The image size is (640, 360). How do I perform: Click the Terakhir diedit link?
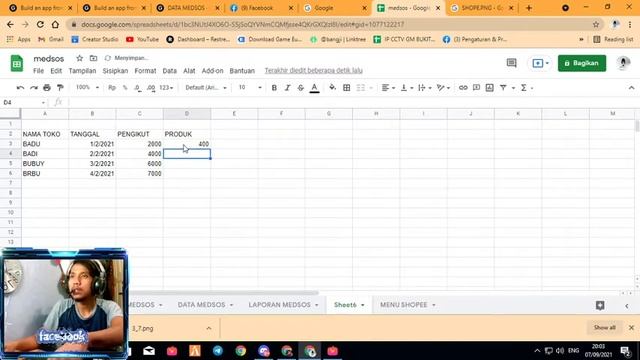pos(313,71)
